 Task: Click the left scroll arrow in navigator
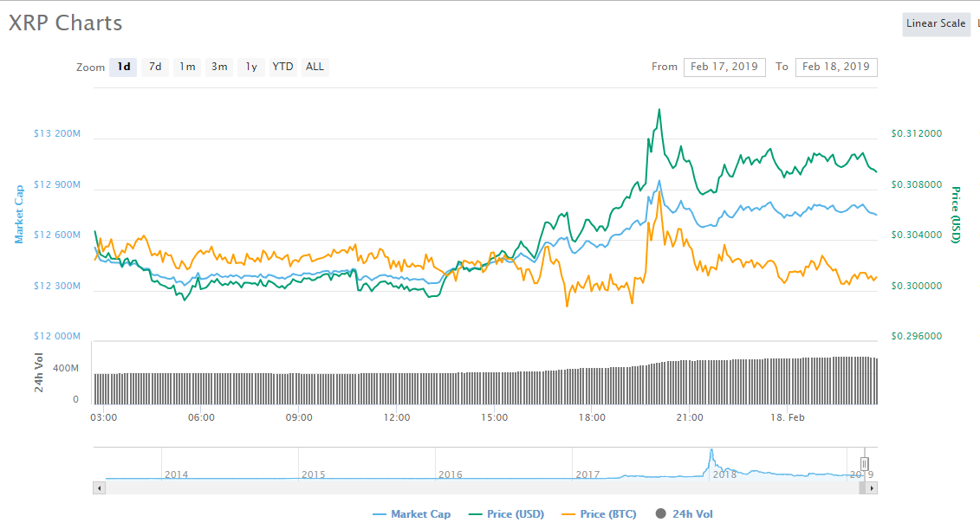99,488
